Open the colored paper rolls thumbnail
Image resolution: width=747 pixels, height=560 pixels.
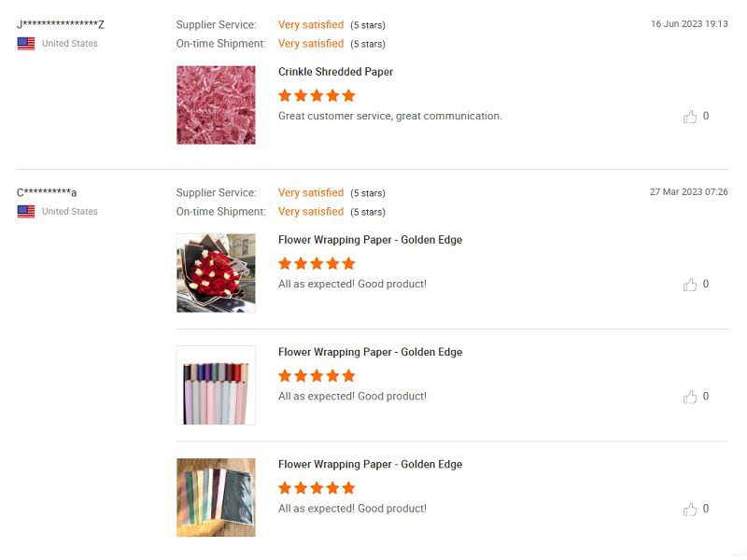(x=216, y=385)
